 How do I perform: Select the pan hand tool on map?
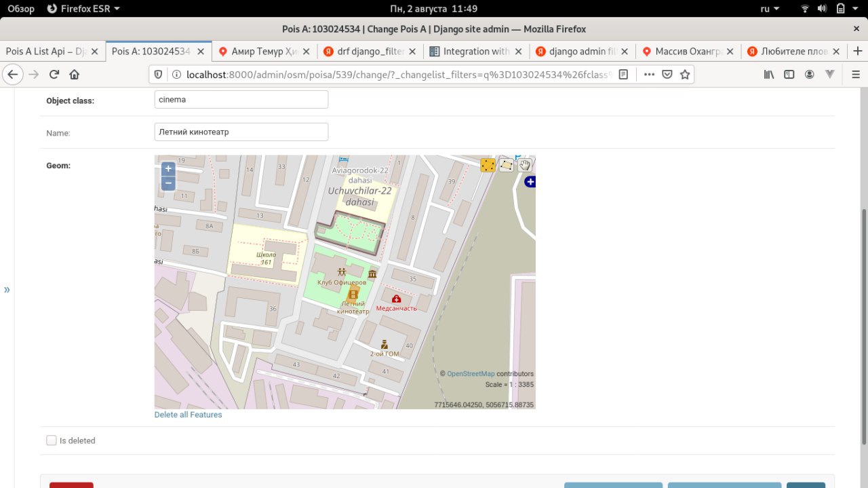pos(524,165)
